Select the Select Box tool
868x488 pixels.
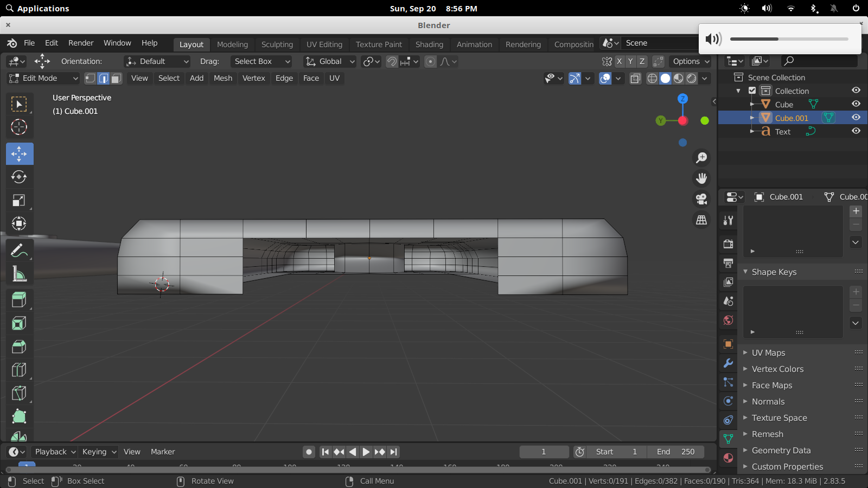point(19,104)
